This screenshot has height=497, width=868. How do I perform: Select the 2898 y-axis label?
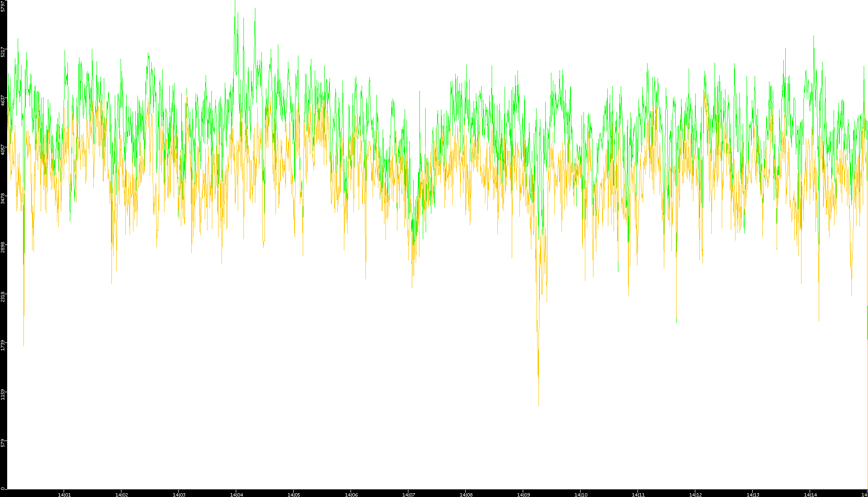(x=3, y=247)
